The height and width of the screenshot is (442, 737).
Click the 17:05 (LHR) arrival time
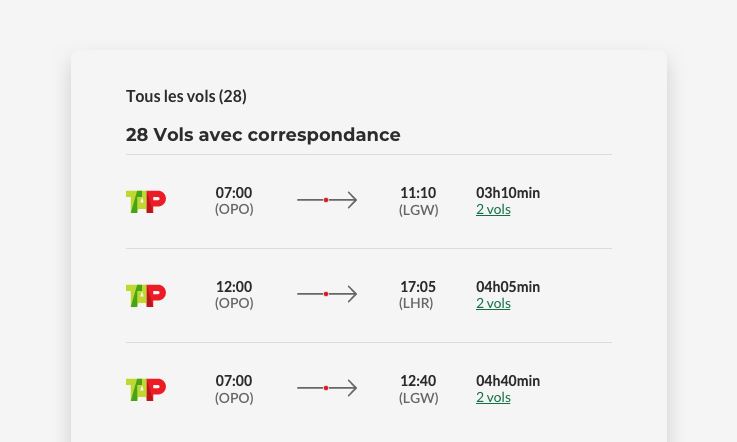[x=418, y=287]
